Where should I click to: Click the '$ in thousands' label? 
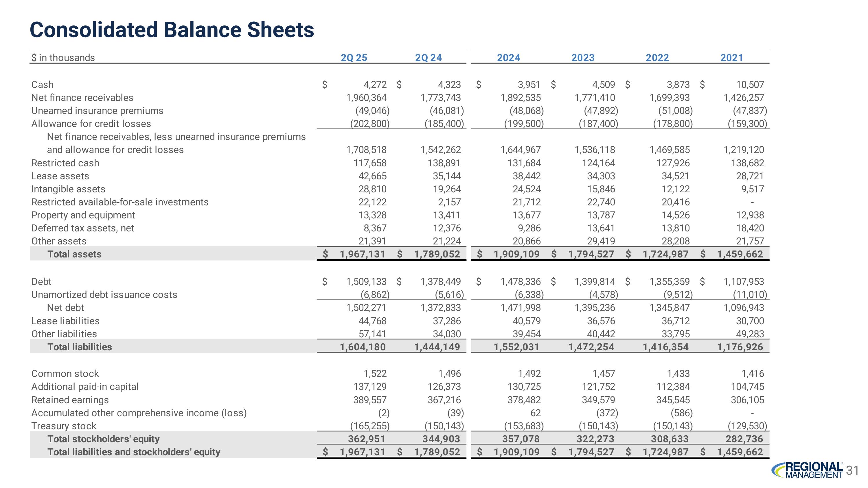coord(63,58)
